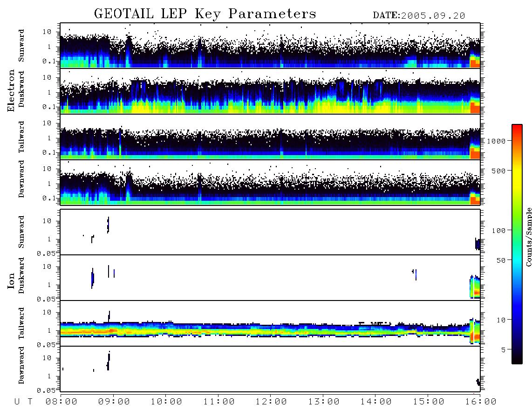This screenshot has height=410, width=532.
Task: Select the Electron Dawnward panel label
Action: tap(21, 179)
